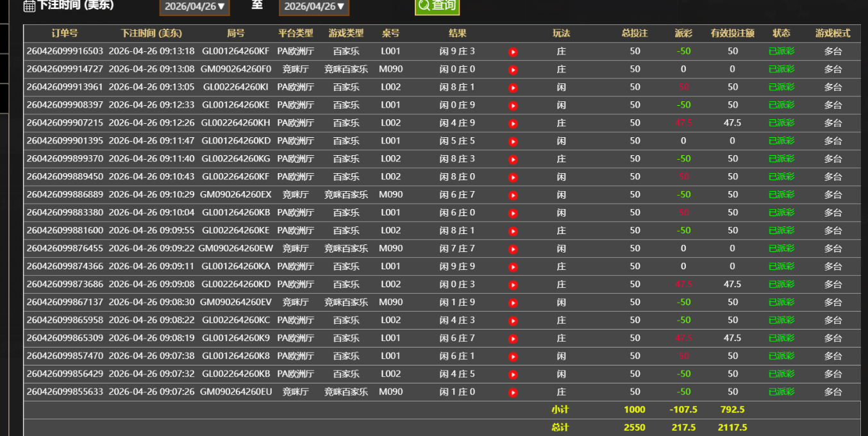The height and width of the screenshot is (436, 868).
Task: Click the 订单号 column header
Action: pyautogui.click(x=65, y=33)
